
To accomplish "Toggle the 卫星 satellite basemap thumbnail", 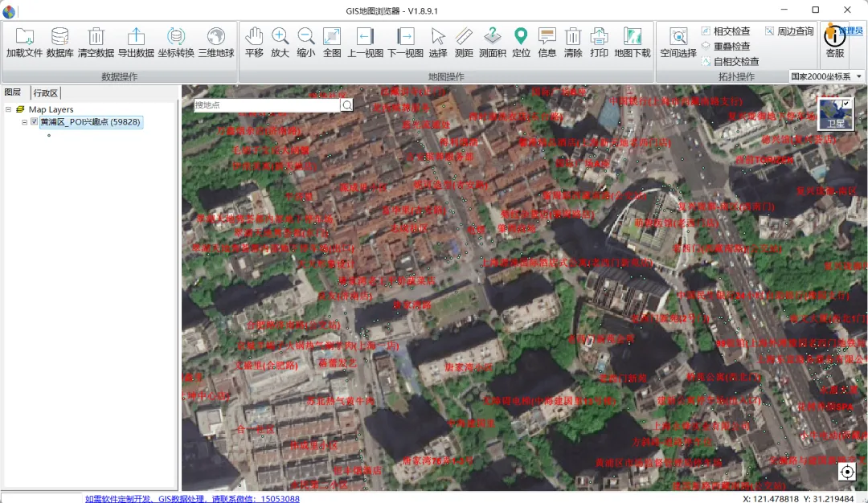I will (835, 114).
